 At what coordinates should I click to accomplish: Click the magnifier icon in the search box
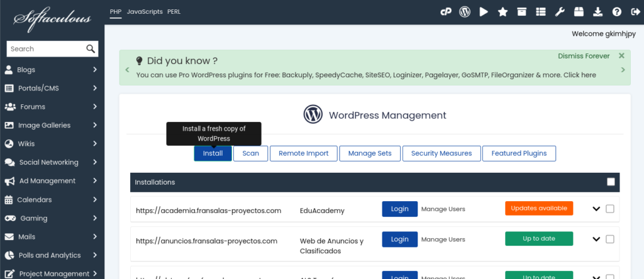(x=91, y=49)
